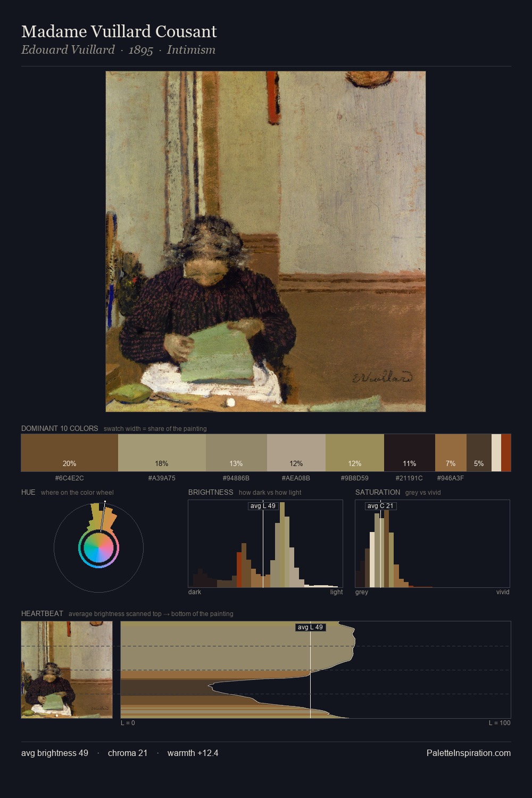The height and width of the screenshot is (798, 532).
Task: Select the 13% swatch #94886B
Action: (x=236, y=453)
